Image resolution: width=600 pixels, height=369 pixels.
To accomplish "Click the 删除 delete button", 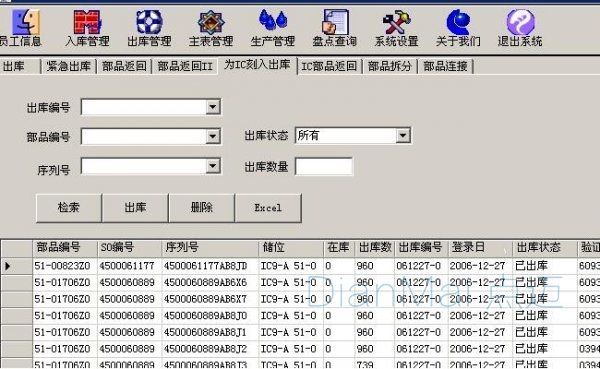I will click(x=202, y=207).
